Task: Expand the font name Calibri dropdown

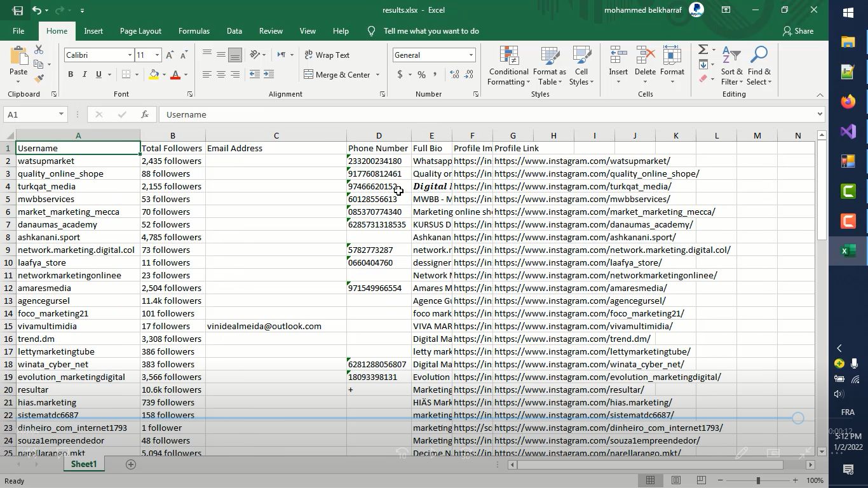Action: pos(130,55)
